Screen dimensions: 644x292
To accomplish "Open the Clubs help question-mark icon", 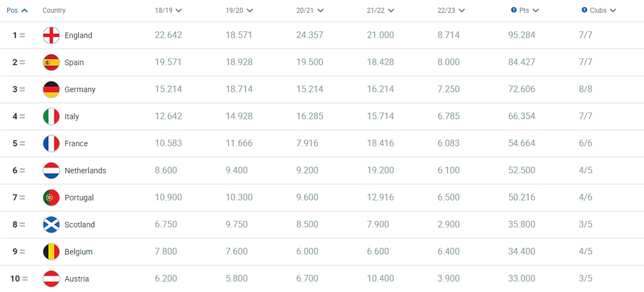I will [584, 10].
